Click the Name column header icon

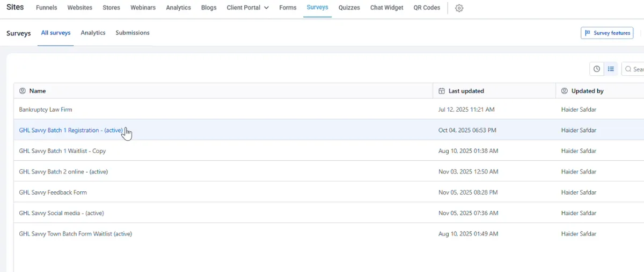click(x=23, y=91)
